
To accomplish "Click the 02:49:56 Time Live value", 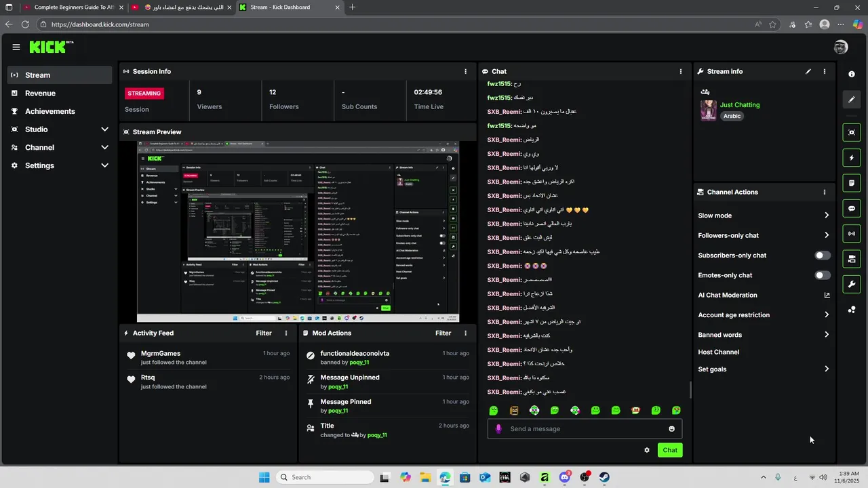I will (428, 92).
